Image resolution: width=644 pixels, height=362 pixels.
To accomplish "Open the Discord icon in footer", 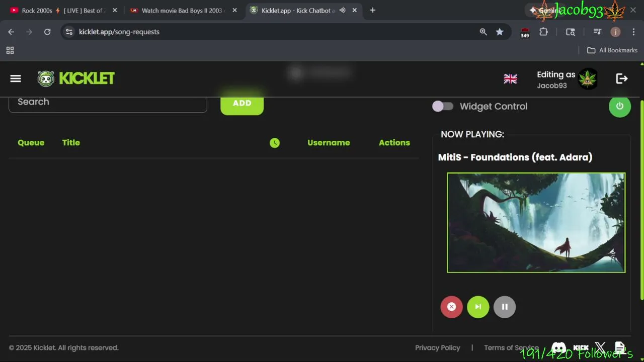I will coord(558,348).
